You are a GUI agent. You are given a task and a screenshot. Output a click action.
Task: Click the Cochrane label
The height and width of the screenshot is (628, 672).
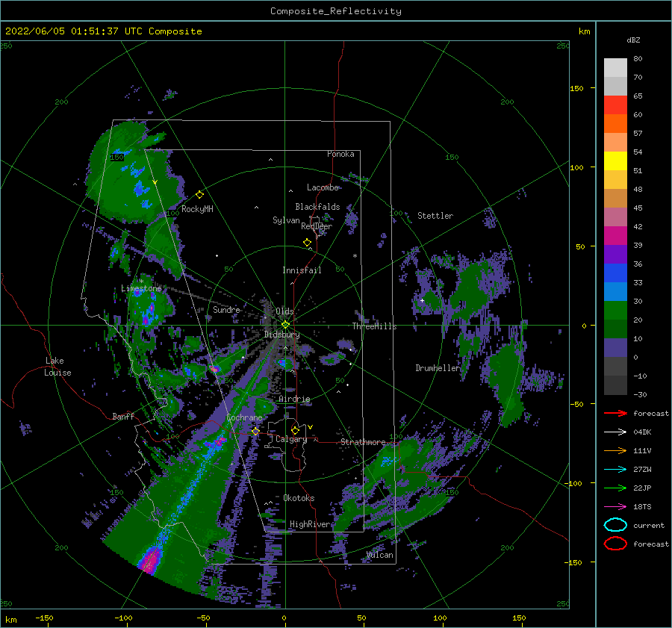[244, 417]
